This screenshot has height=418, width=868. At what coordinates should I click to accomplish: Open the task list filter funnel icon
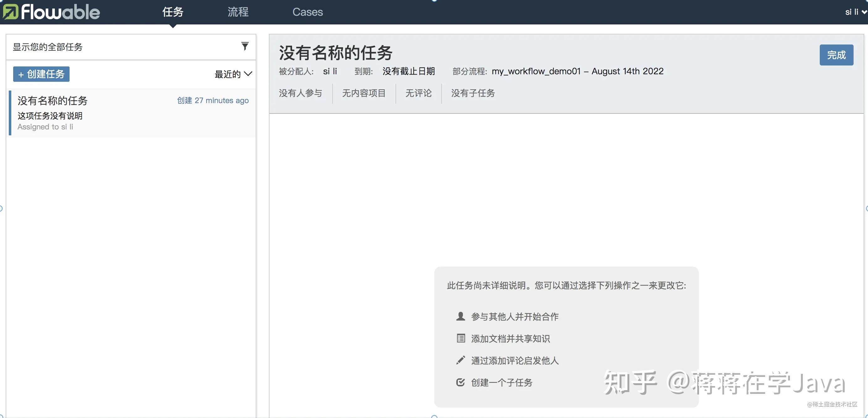(x=245, y=46)
